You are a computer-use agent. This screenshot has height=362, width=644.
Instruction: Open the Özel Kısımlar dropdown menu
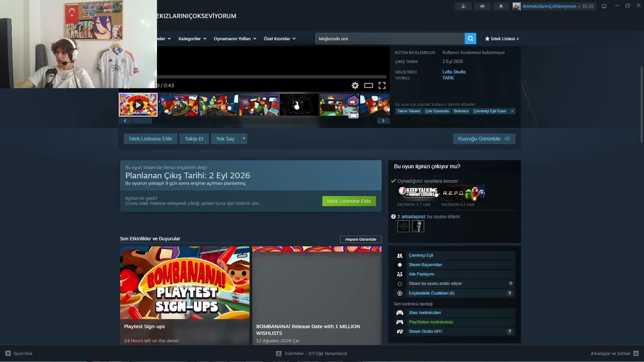tap(280, 39)
